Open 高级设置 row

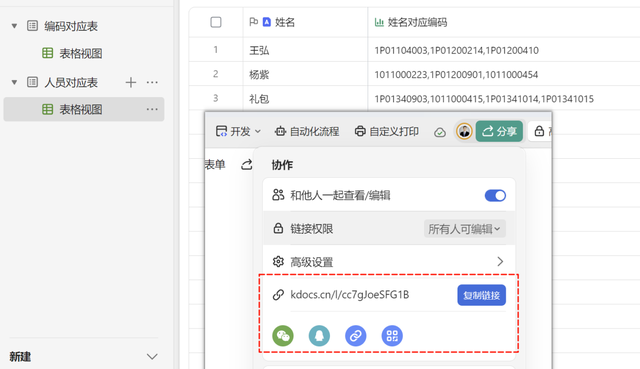(x=389, y=262)
